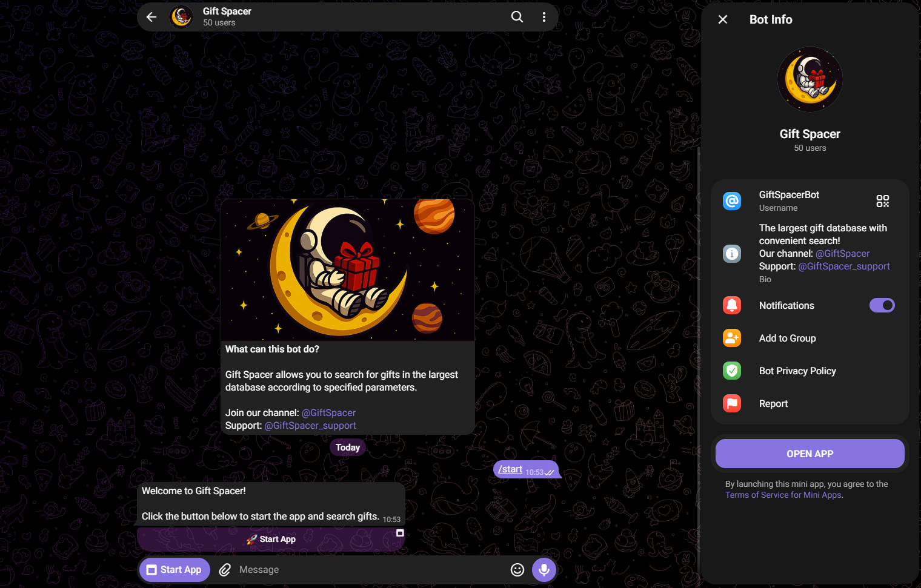Image resolution: width=921 pixels, height=588 pixels.
Task: Click the Today date badge
Action: pyautogui.click(x=348, y=448)
